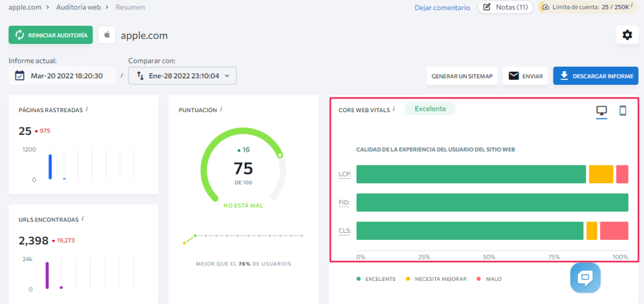Viewport: 644px width, 304px height.
Task: Open the Comparar con date dropdown
Action: coord(182,76)
